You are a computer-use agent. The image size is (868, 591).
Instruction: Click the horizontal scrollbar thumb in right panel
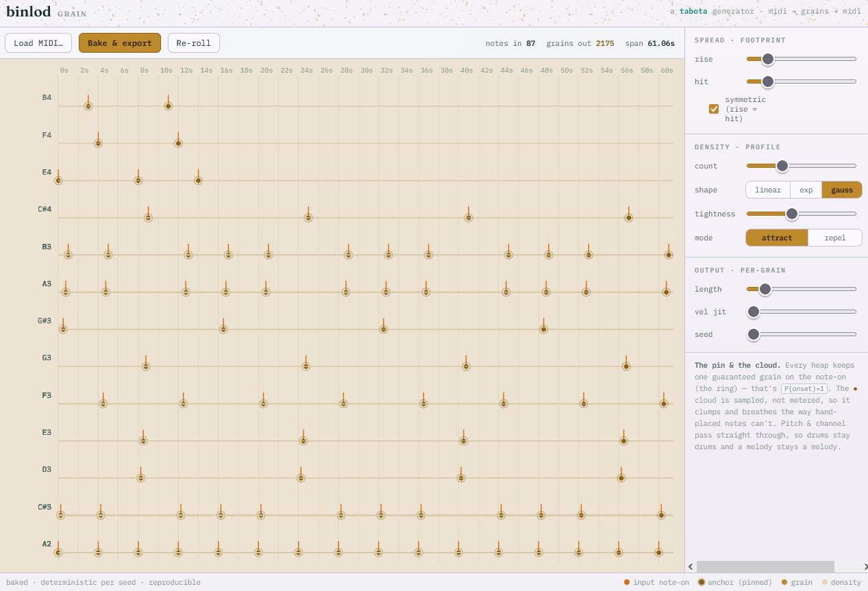point(765,566)
